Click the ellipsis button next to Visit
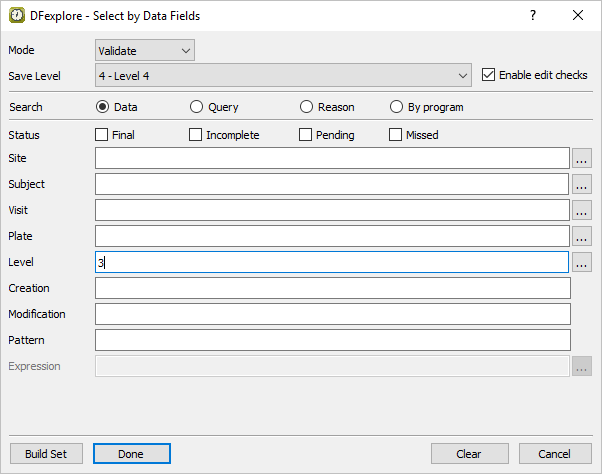 [x=582, y=210]
